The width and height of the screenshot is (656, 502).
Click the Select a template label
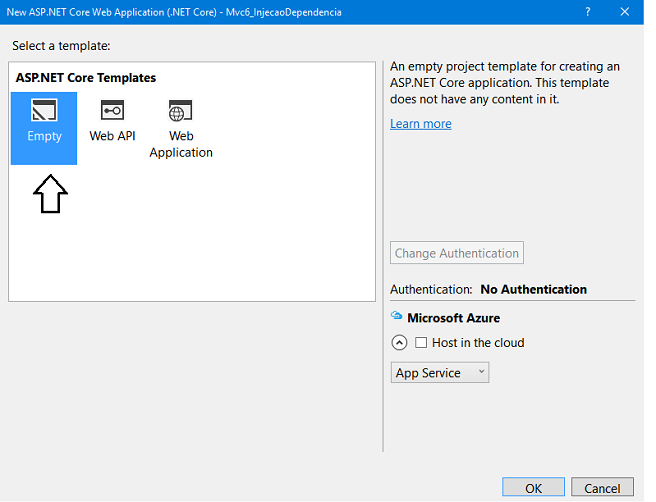point(61,46)
